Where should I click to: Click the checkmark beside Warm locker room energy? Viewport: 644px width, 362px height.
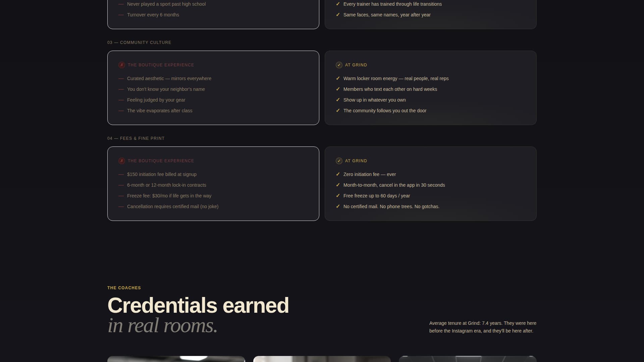click(x=338, y=78)
